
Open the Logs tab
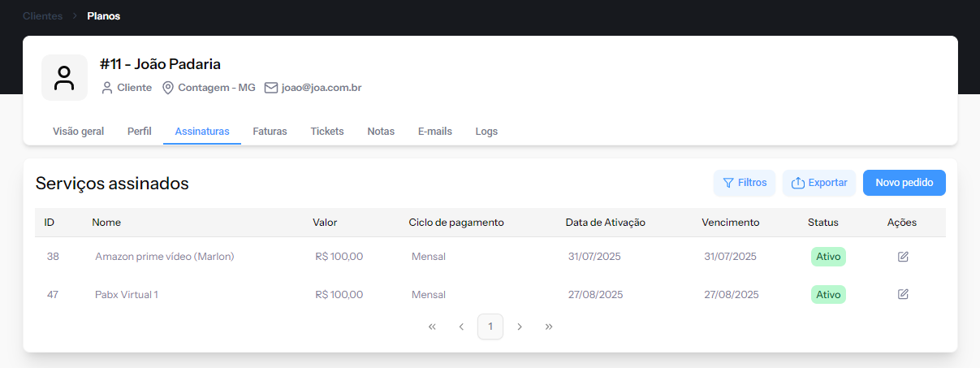click(486, 131)
